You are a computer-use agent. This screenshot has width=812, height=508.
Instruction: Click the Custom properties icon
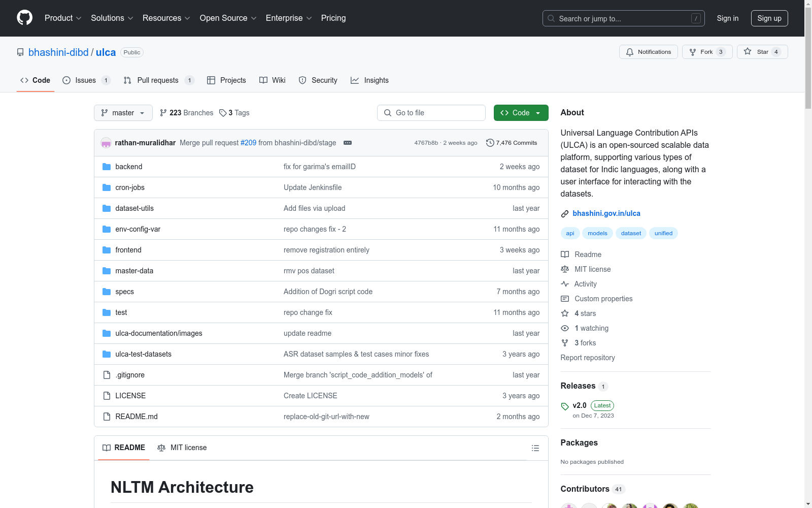click(x=565, y=299)
